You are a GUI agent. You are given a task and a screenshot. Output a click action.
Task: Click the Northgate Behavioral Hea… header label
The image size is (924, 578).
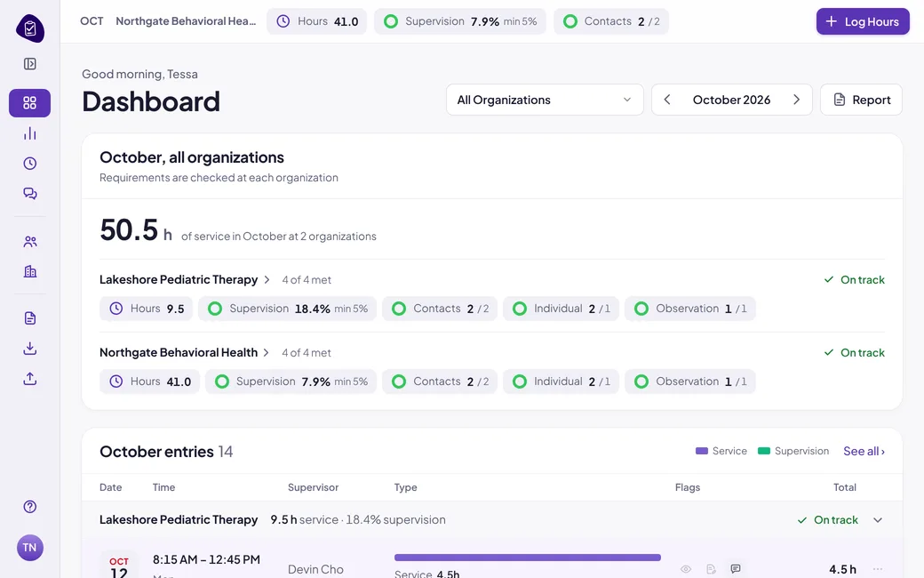[186, 21]
